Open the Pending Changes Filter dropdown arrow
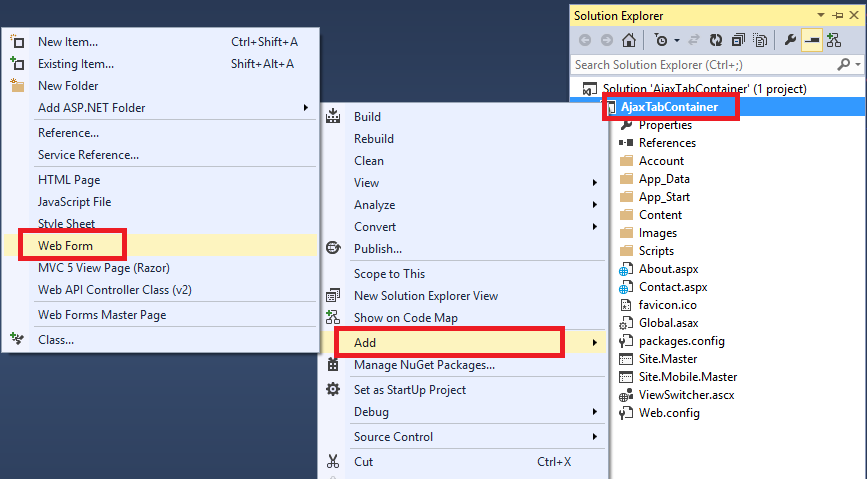The image size is (867, 479). (x=677, y=41)
